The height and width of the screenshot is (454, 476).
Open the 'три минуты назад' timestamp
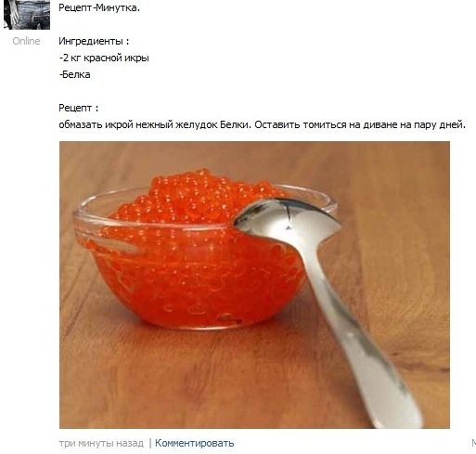101,443
